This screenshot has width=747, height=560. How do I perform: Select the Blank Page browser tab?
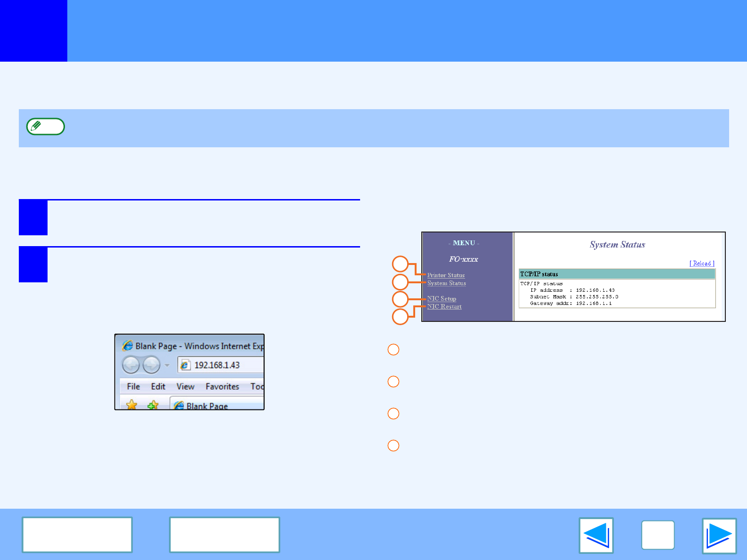click(207, 405)
